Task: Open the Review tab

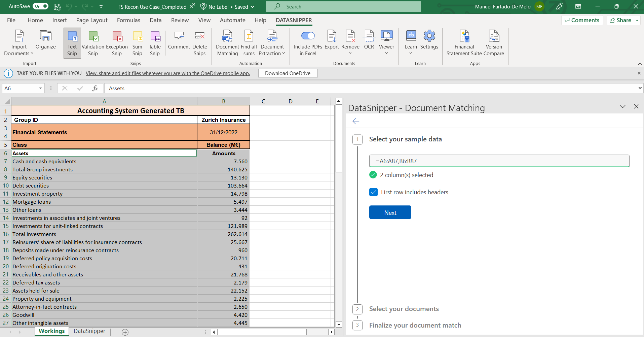Action: click(x=180, y=20)
